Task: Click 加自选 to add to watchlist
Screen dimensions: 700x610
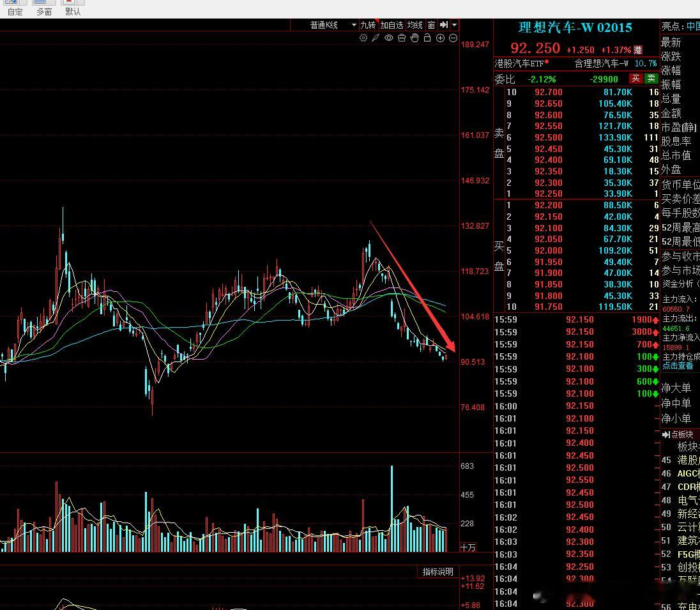Action: click(x=392, y=25)
